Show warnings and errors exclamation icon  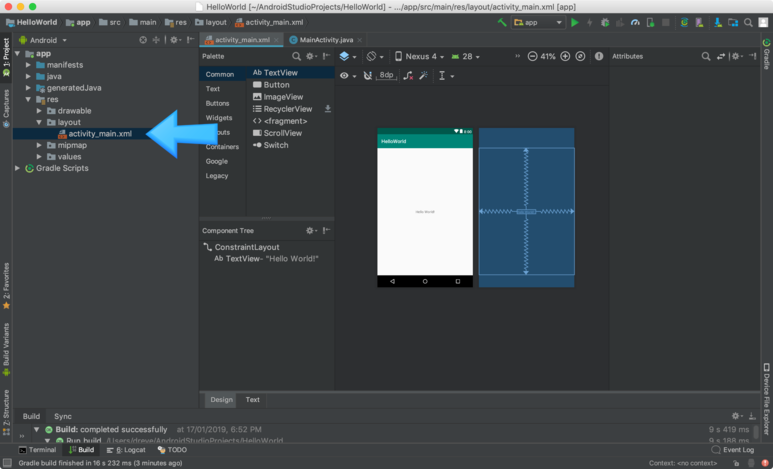(x=599, y=56)
